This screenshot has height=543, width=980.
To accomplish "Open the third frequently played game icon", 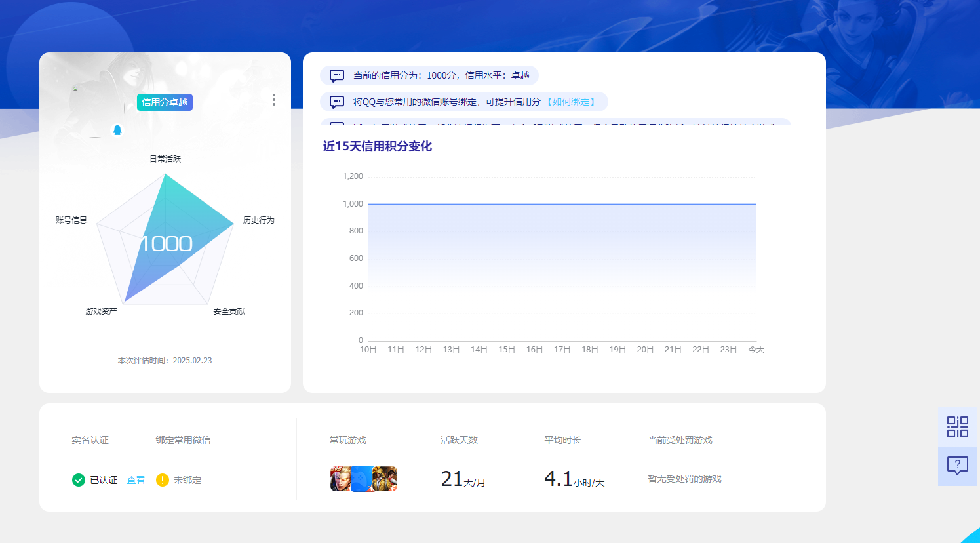I will tap(385, 479).
